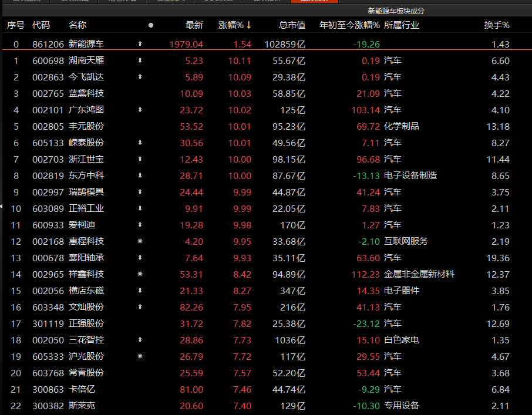Click the 换手% column header
This screenshot has height=415, width=532.
tap(496, 25)
